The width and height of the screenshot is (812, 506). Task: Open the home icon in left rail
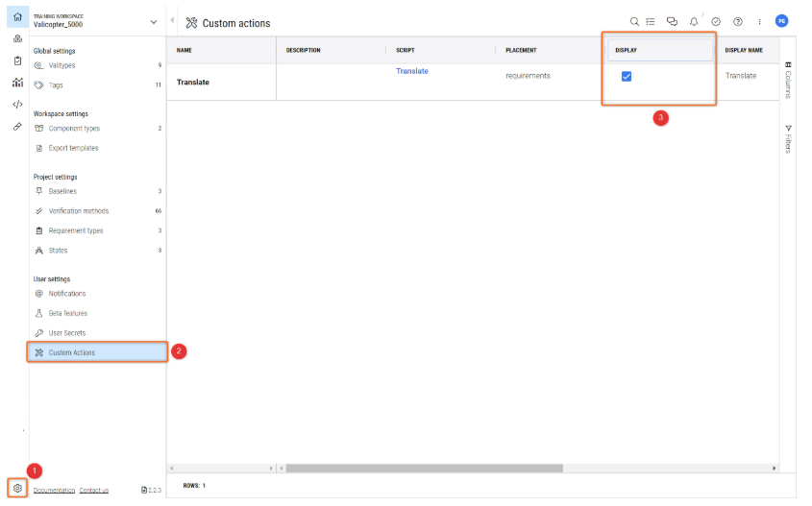pos(17,17)
